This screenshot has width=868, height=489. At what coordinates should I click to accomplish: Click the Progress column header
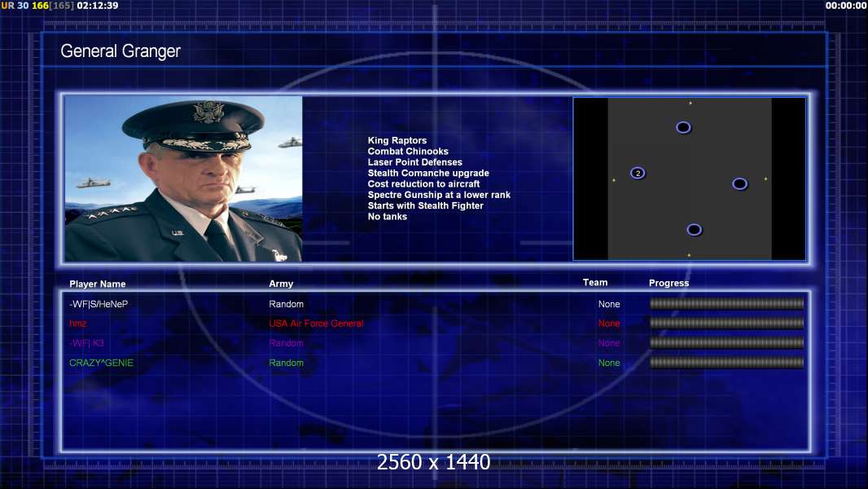click(669, 283)
